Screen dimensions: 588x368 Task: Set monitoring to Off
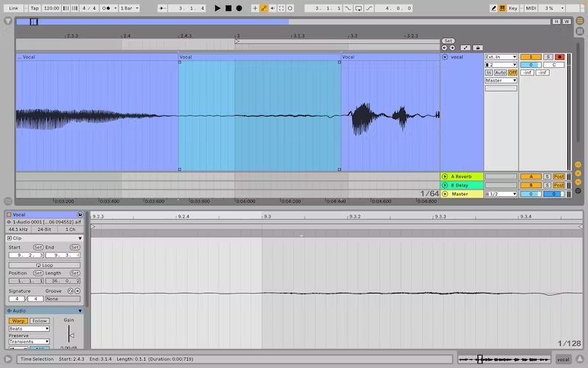(x=513, y=72)
